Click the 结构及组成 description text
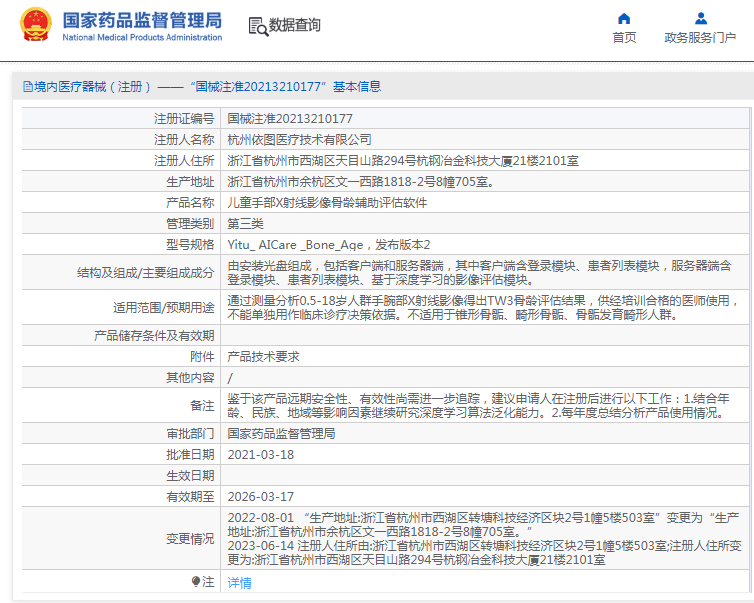754x603 pixels. [x=479, y=273]
